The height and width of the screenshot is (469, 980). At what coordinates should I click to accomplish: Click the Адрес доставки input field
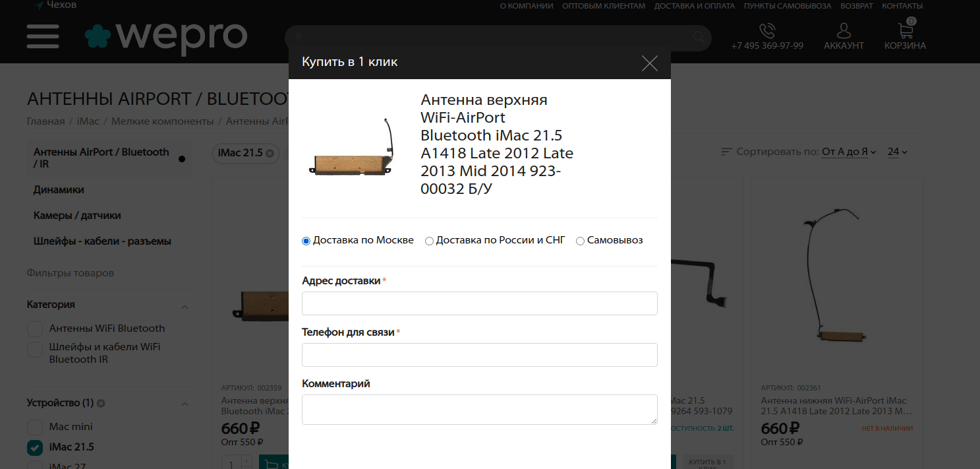click(480, 303)
